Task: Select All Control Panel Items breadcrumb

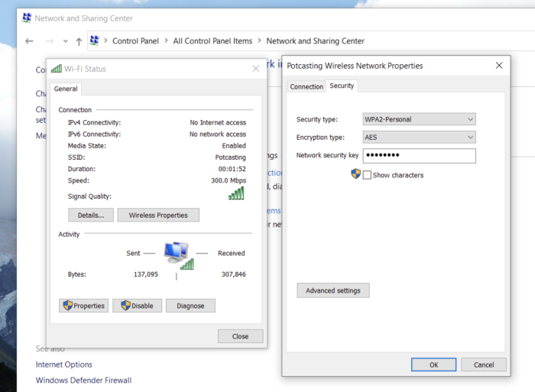Action: point(212,41)
